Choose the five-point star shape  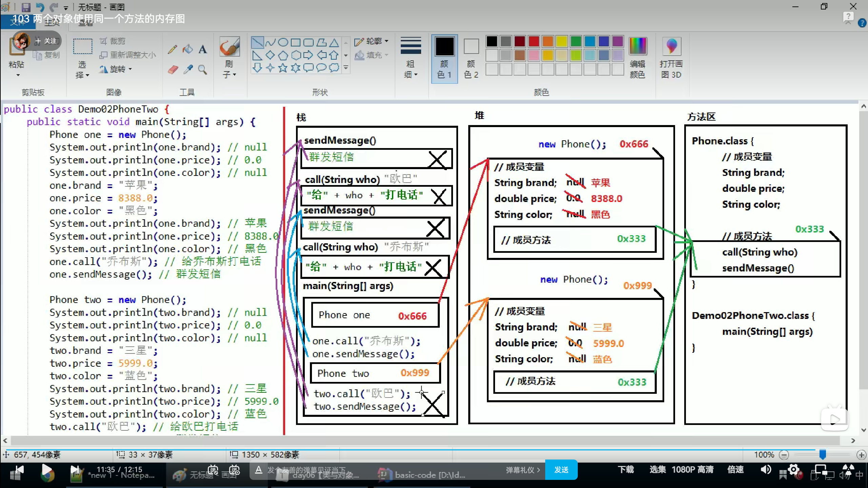click(x=283, y=68)
